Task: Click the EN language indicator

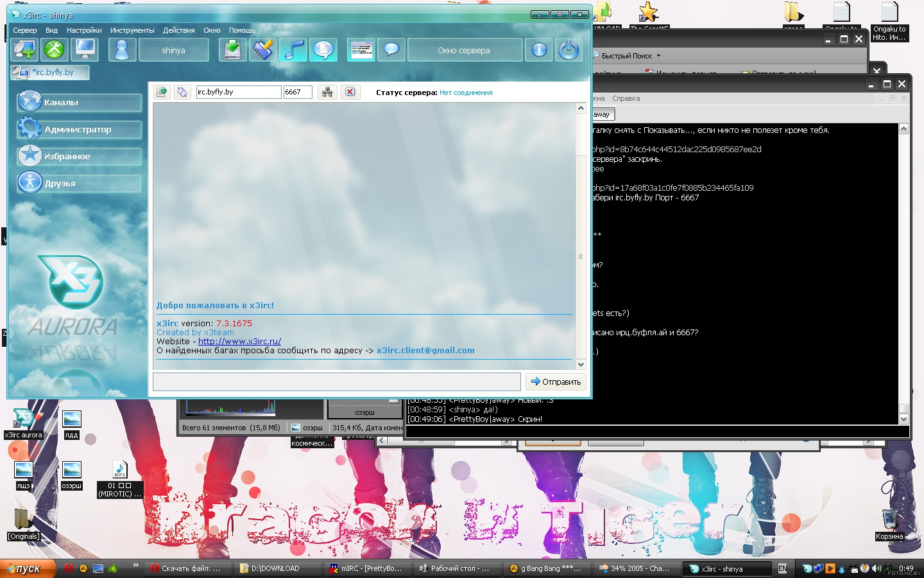Action: pyautogui.click(x=783, y=568)
